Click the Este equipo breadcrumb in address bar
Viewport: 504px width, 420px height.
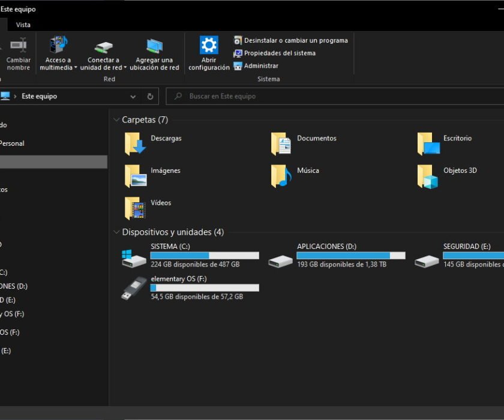tap(39, 96)
